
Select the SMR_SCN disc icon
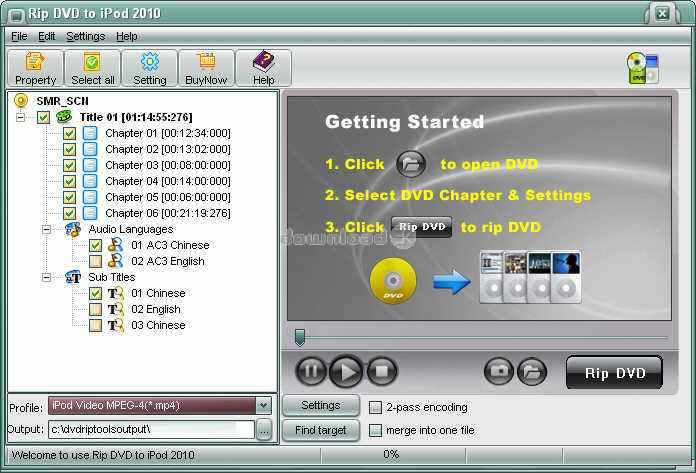click(x=20, y=101)
